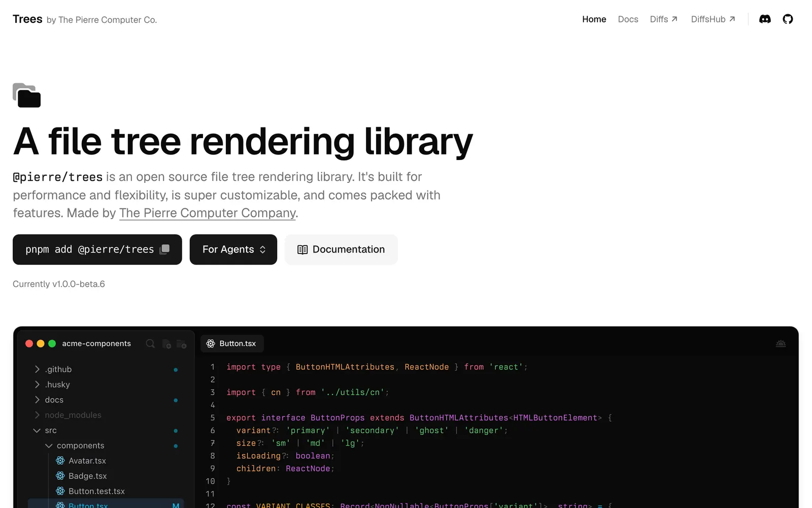
Task: Select Button.test.tsx in the file tree
Action: 96,491
